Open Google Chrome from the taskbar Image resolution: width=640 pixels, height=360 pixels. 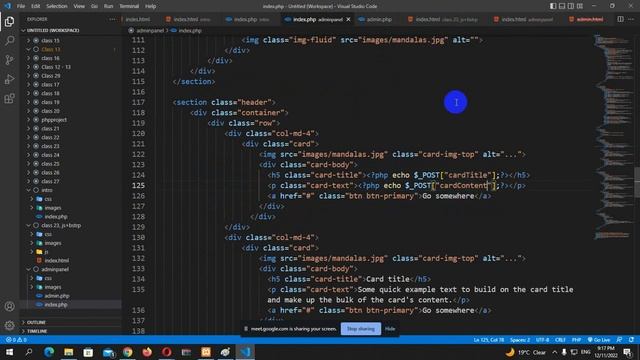pos(128,352)
